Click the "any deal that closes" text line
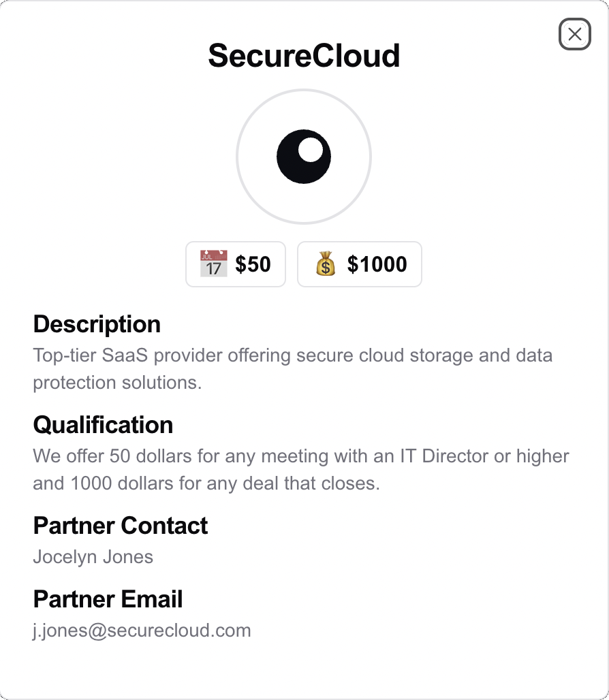The width and height of the screenshot is (609, 700). point(205,483)
